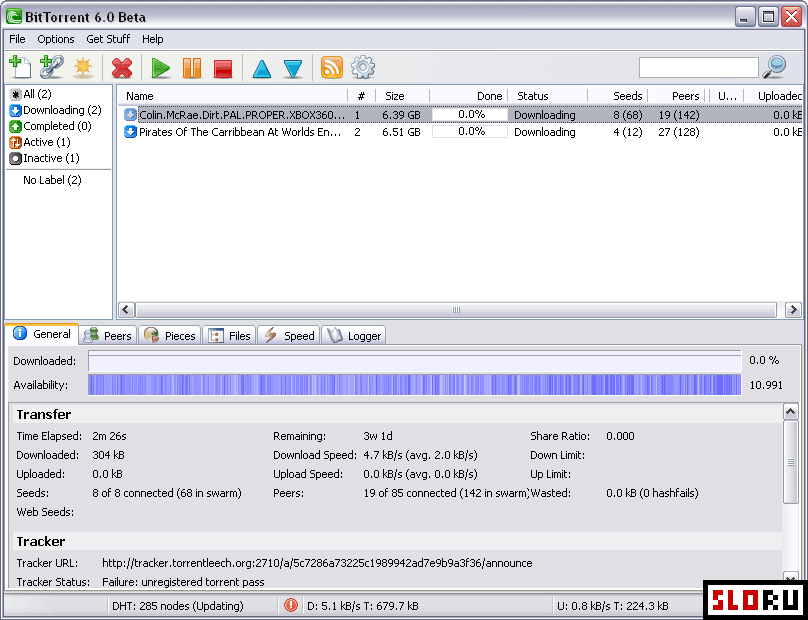Viewport: 808px width, 620px height.
Task: Sort by the Done column header
Action: tap(468, 96)
